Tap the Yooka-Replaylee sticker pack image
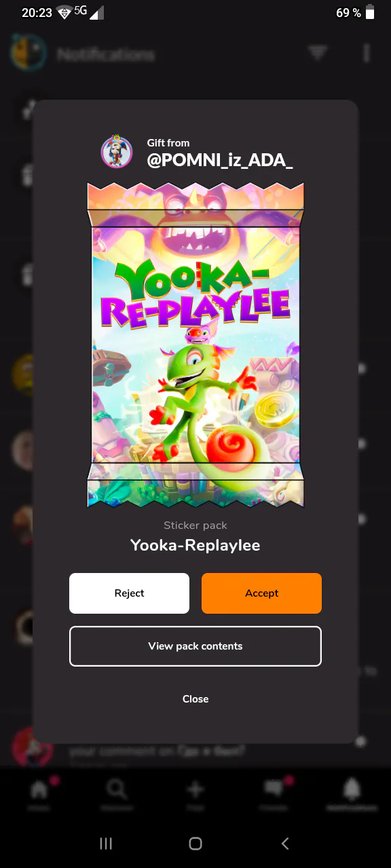 coord(195,344)
